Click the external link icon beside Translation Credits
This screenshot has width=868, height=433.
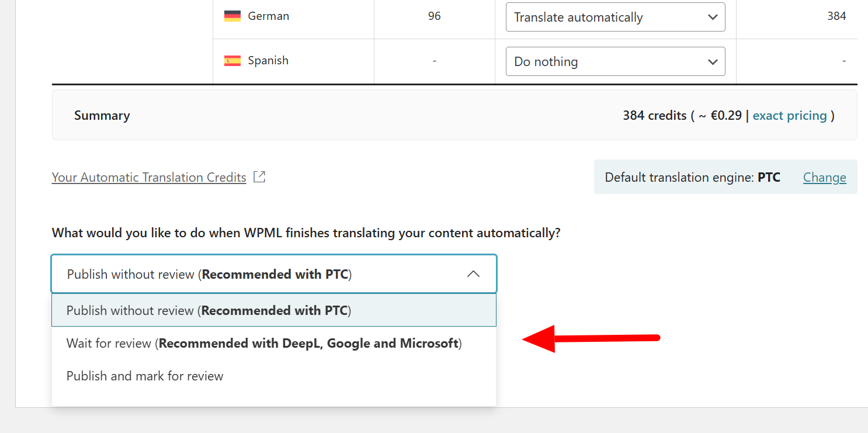point(259,177)
